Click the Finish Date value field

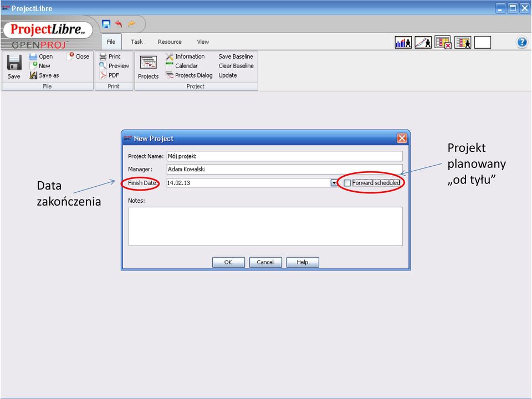point(248,183)
